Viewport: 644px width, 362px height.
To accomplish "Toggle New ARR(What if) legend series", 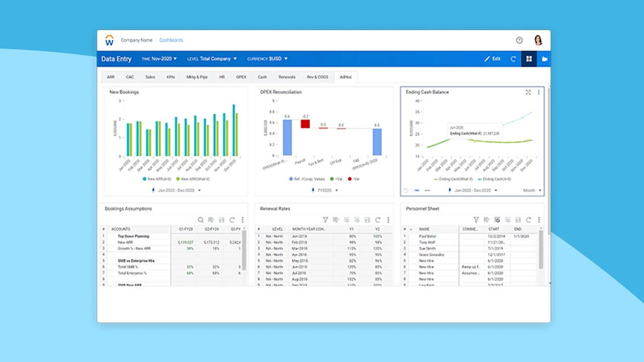I will (194, 179).
